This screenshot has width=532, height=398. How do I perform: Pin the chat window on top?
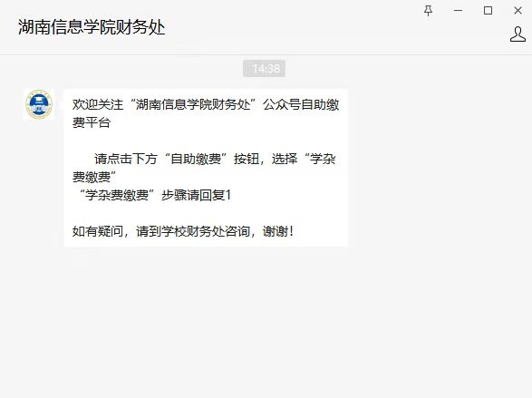click(x=429, y=11)
